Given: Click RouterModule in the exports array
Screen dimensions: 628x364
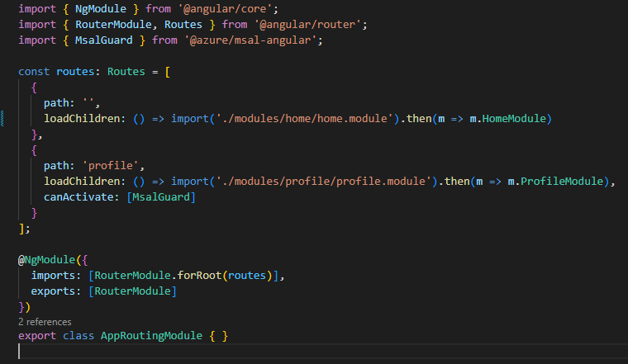Looking at the screenshot, I should 133,290.
